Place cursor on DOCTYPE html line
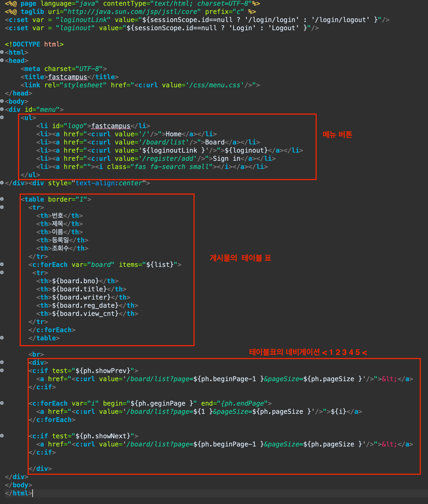 34,44
